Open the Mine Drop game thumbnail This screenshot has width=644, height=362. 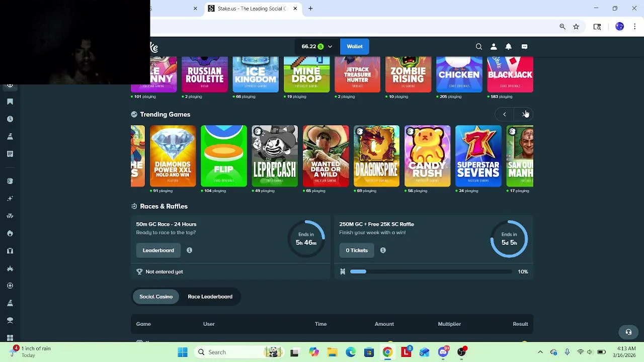pyautogui.click(x=306, y=74)
